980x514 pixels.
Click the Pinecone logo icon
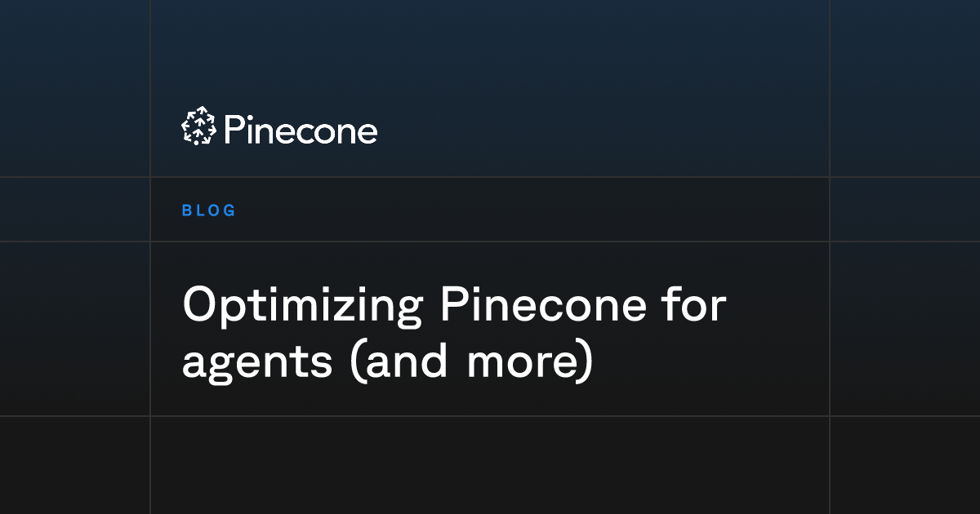198,128
